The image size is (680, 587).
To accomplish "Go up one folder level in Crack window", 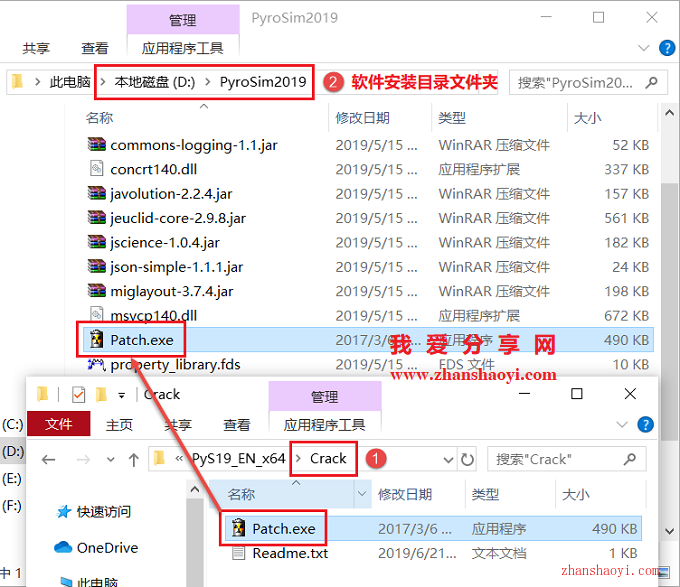I will [x=134, y=460].
